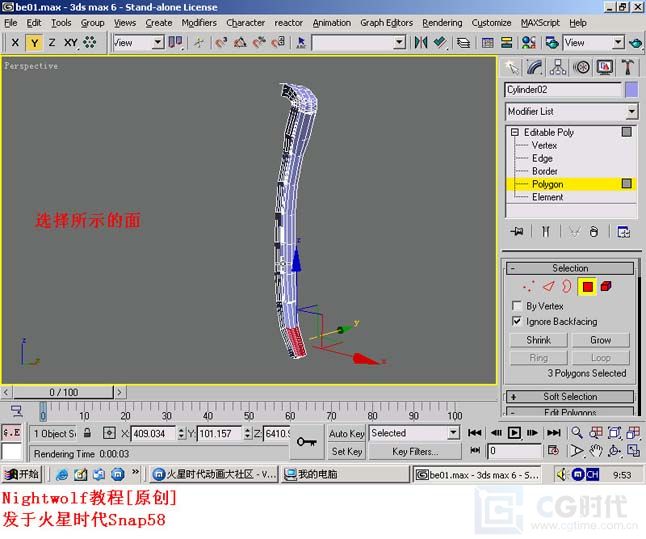
Task: Select Border sub-object level in stack
Action: point(545,171)
